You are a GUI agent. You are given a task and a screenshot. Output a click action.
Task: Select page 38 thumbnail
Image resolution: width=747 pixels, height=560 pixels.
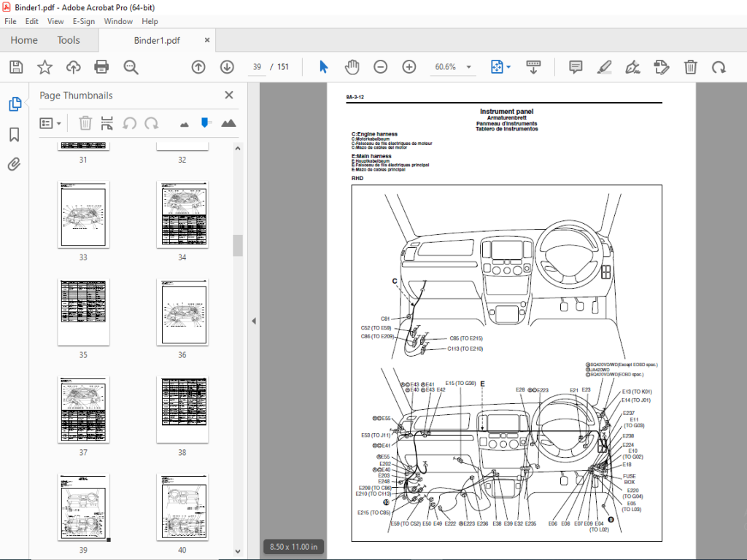182,410
